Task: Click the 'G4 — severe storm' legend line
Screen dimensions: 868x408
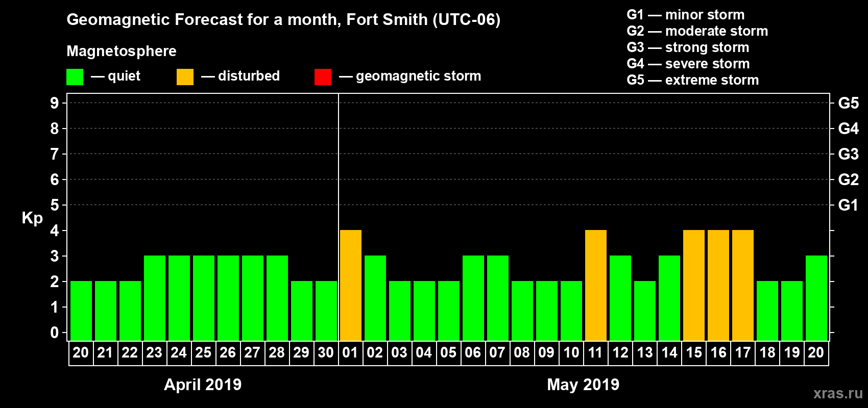Action: click(x=688, y=64)
